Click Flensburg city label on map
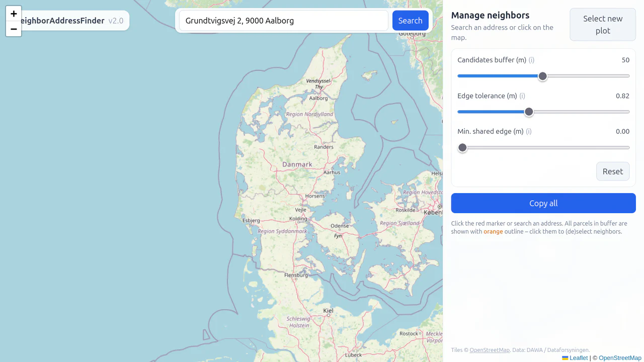This screenshot has width=644, height=362. 296,275
